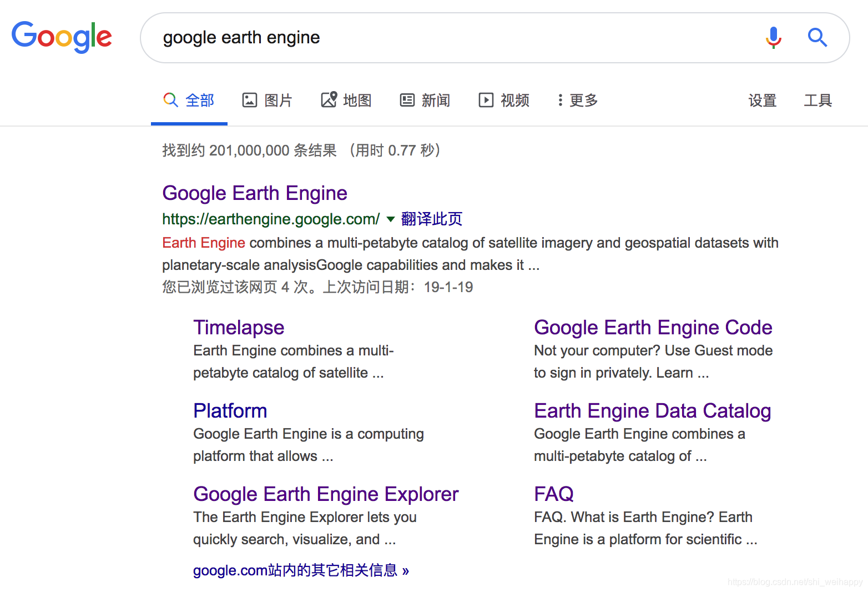The image size is (868, 592).
Task: Open the Google Earth Engine Explorer sitelink
Action: (x=326, y=494)
